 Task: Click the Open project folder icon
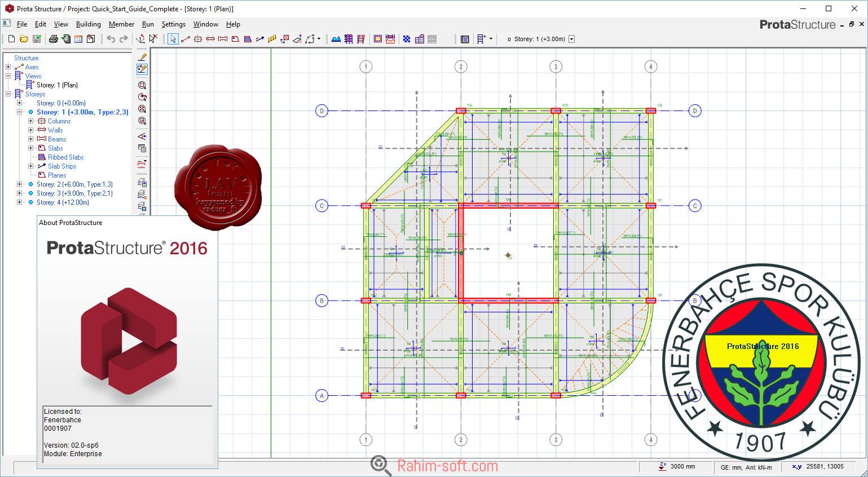(x=24, y=39)
